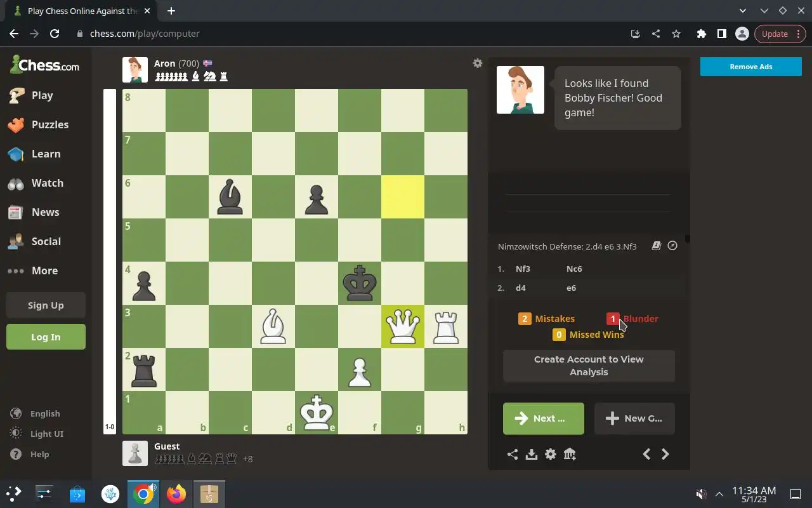Mute volume icon in system tray
812x508 pixels.
click(x=701, y=494)
